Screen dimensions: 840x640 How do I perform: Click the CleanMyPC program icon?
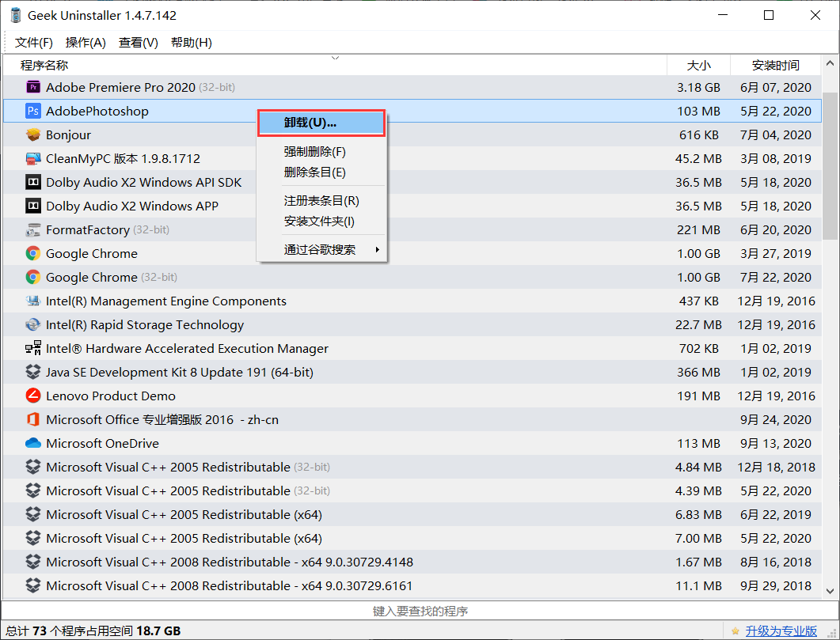click(x=33, y=158)
